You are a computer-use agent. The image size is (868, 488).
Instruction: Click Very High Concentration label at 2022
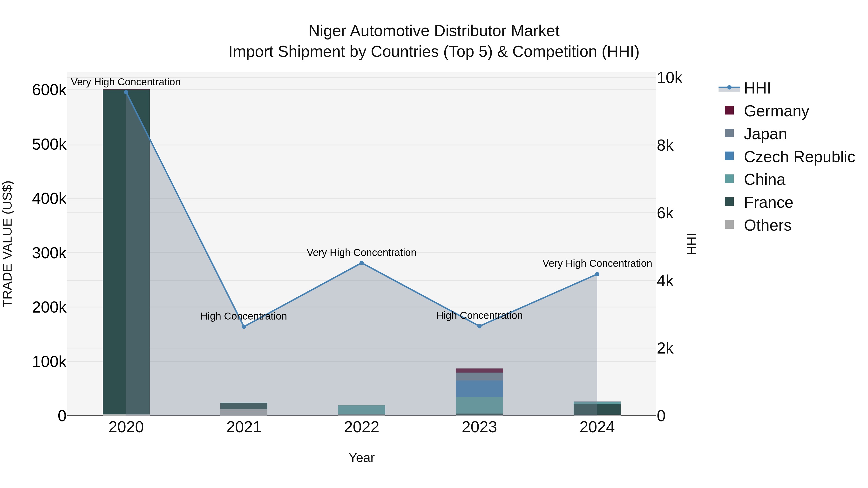(362, 253)
